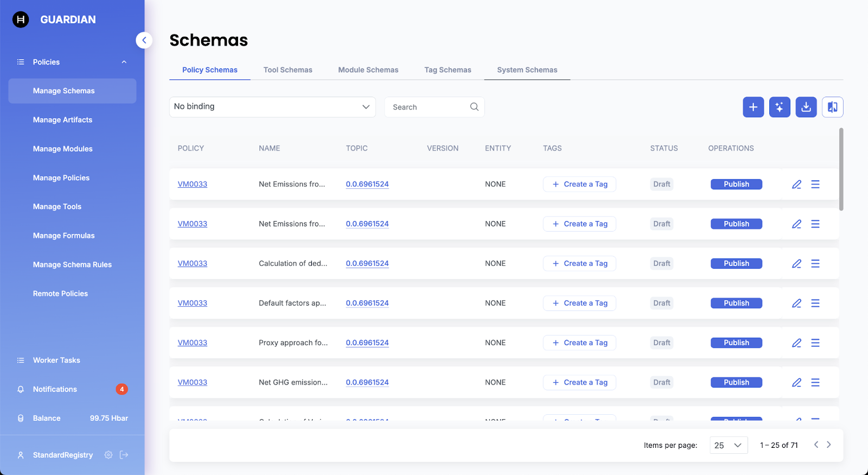Open the hamburger menu icon for Calculation row
Screen dimensions: 868x475
click(815, 264)
